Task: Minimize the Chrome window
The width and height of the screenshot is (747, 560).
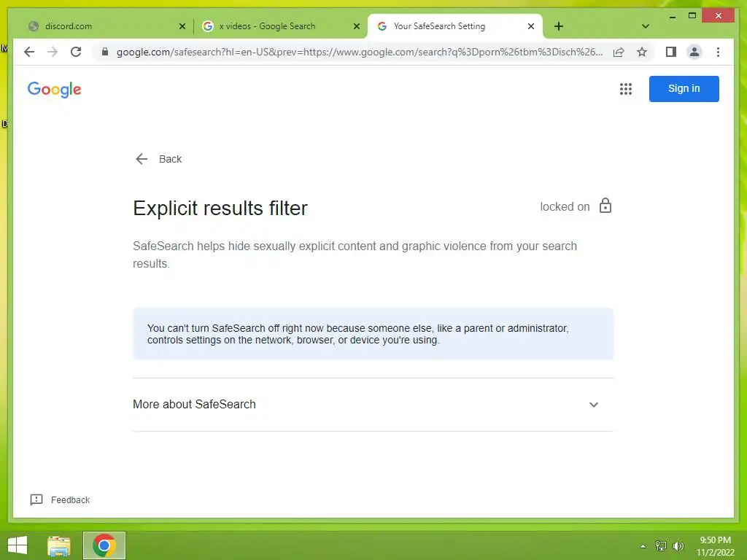Action: pos(672,16)
